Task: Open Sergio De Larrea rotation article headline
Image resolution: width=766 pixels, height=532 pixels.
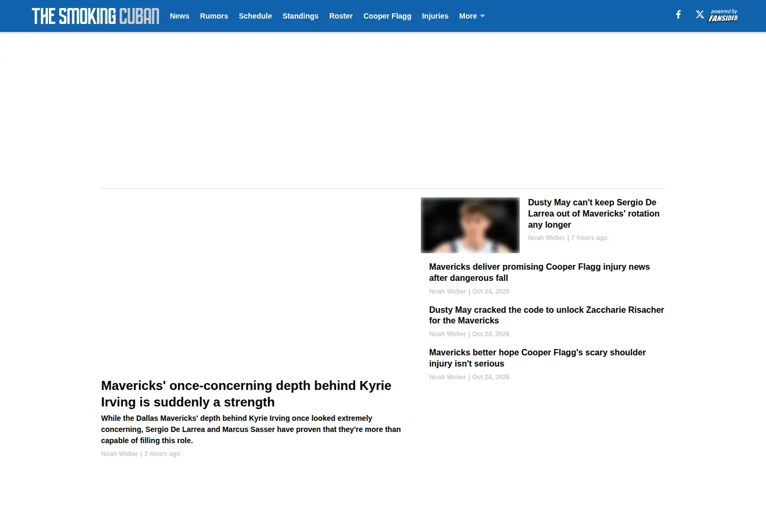Action: (594, 213)
